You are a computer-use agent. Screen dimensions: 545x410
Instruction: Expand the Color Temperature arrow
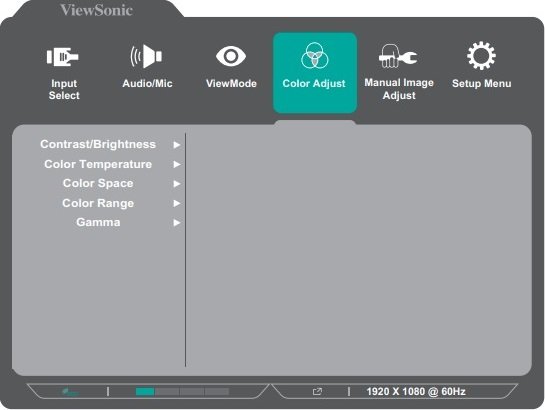tap(177, 164)
